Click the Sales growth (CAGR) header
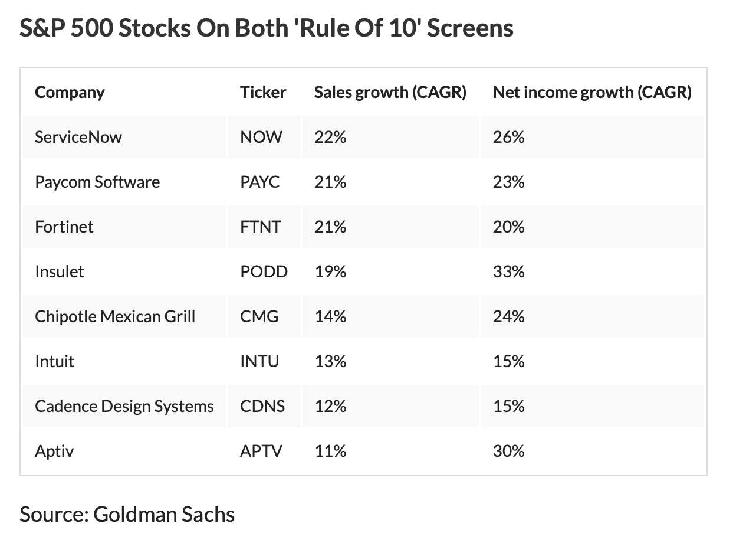This screenshot has height=543, width=756. [390, 93]
